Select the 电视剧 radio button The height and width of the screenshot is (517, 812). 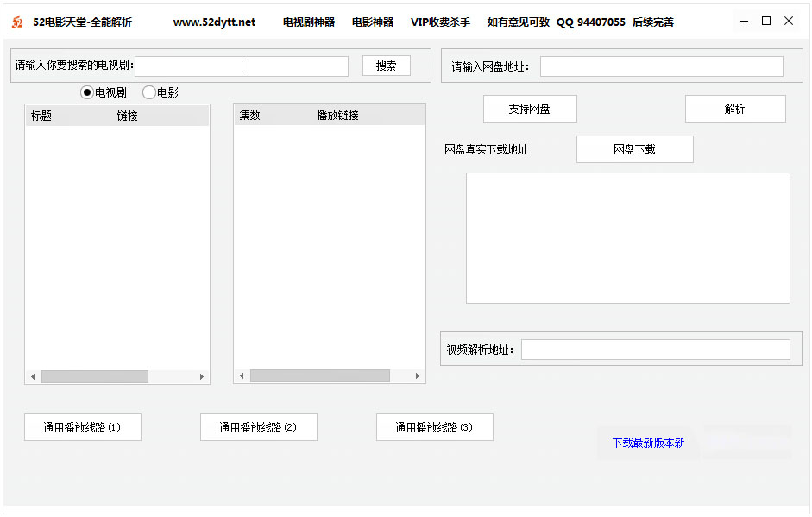pos(87,92)
